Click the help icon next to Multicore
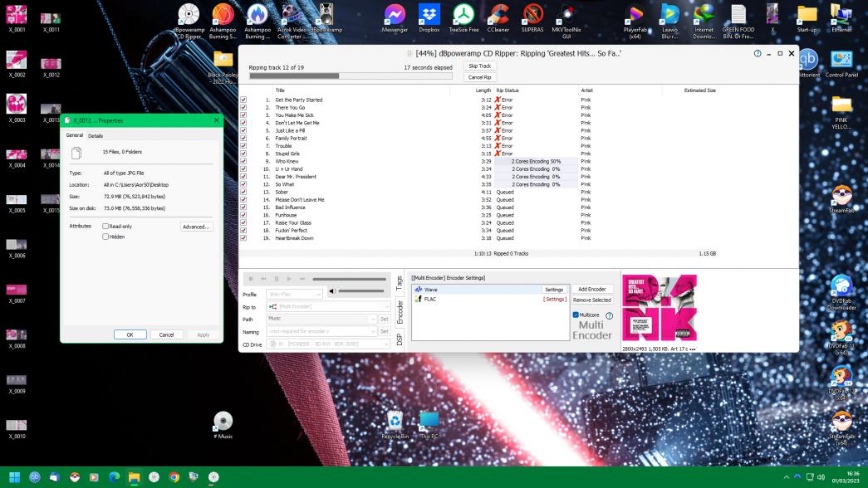This screenshot has height=488, width=868. click(609, 315)
